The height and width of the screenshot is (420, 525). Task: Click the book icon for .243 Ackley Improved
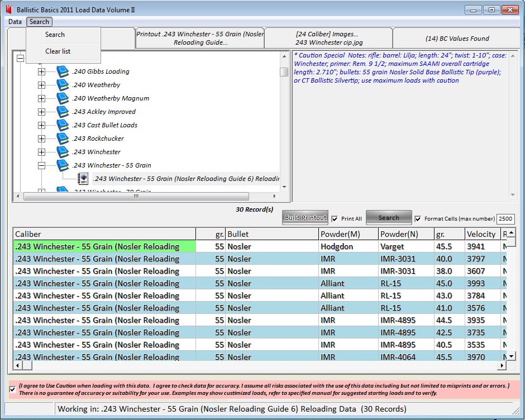tap(63, 112)
